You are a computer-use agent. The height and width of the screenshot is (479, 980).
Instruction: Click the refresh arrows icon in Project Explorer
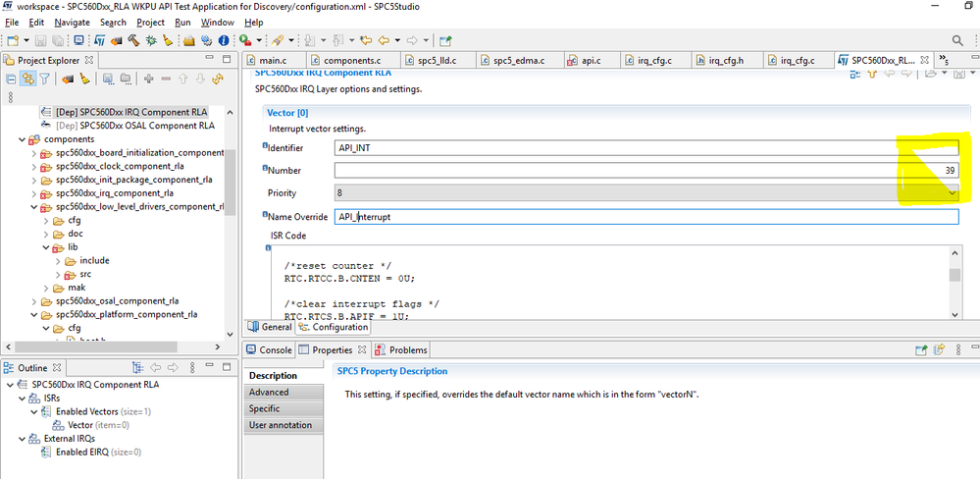pyautogui.click(x=218, y=79)
